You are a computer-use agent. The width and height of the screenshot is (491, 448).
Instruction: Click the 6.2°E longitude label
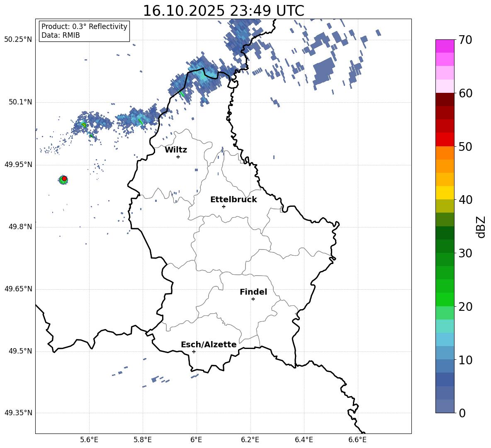pyautogui.click(x=250, y=440)
